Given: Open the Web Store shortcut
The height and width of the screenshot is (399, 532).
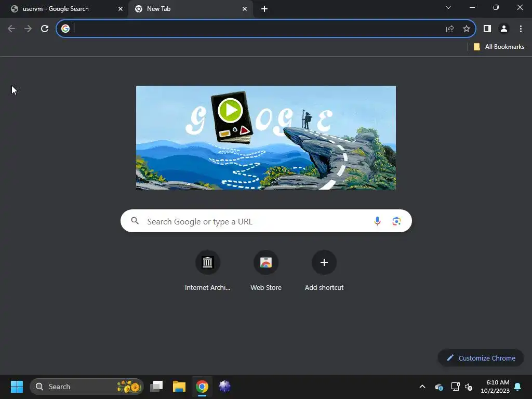Looking at the screenshot, I should pos(266,271).
